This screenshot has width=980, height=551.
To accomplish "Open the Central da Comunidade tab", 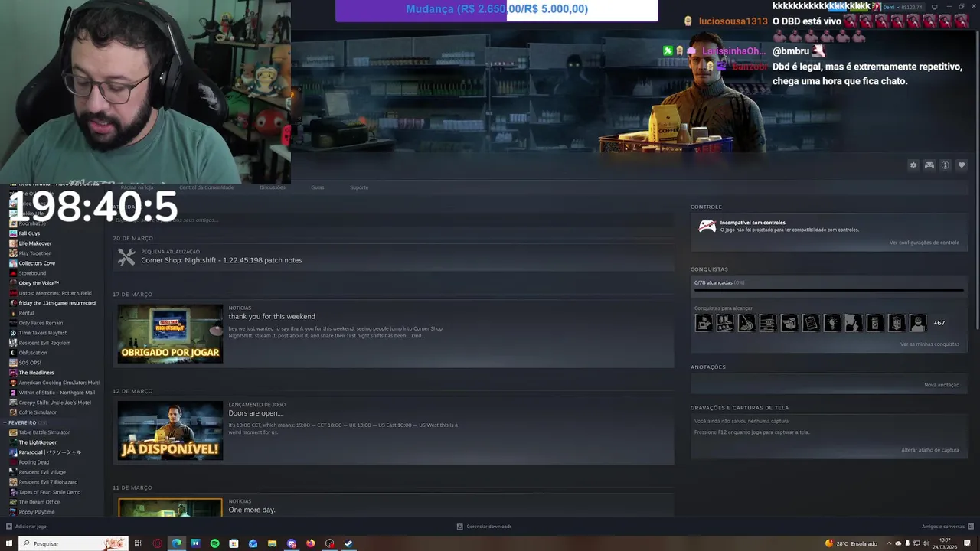I will point(207,187).
